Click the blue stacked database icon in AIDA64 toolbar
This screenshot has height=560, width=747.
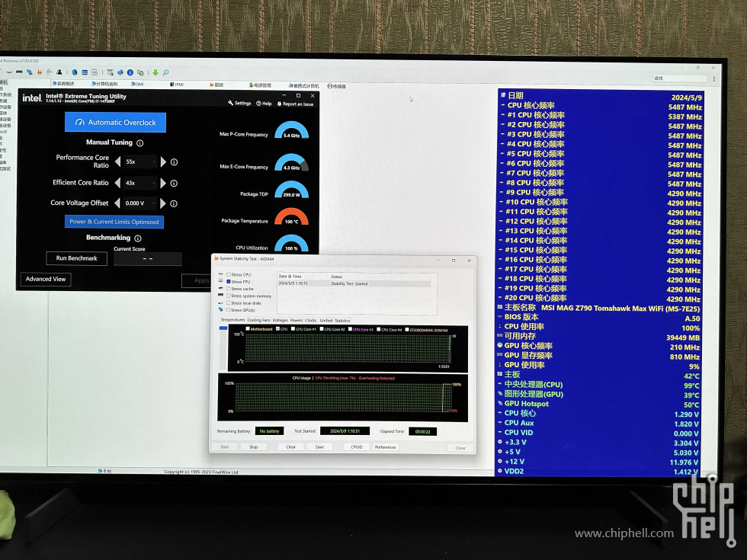(85, 72)
